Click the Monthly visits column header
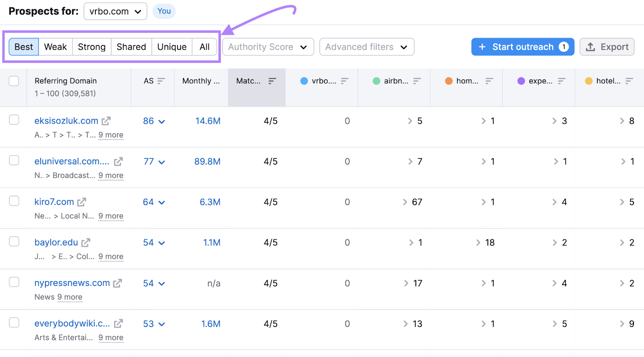Image resolution: width=644 pixels, height=357 pixels. 201,81
